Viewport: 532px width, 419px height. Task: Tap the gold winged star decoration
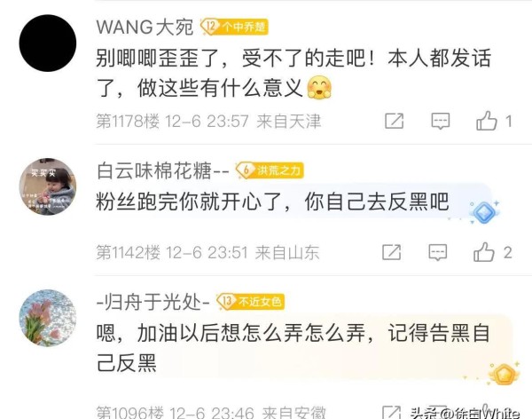pyautogui.click(x=504, y=374)
